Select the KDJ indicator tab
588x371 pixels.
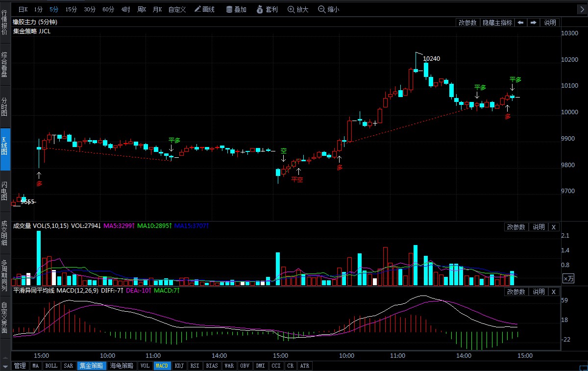(180, 366)
